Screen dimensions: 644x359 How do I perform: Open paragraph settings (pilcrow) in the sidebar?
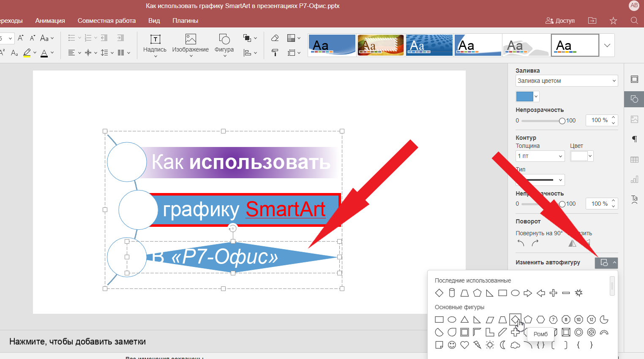point(634,139)
